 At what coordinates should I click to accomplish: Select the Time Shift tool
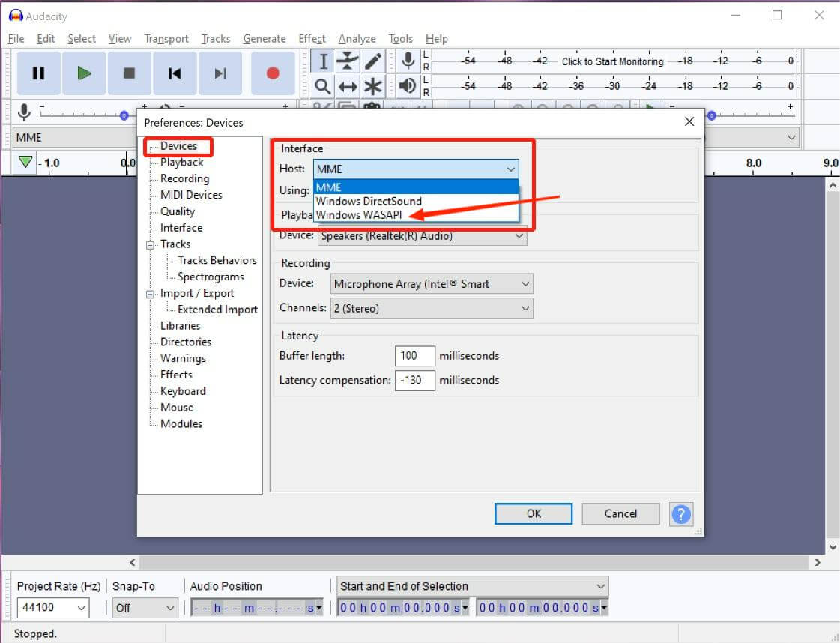(x=348, y=85)
